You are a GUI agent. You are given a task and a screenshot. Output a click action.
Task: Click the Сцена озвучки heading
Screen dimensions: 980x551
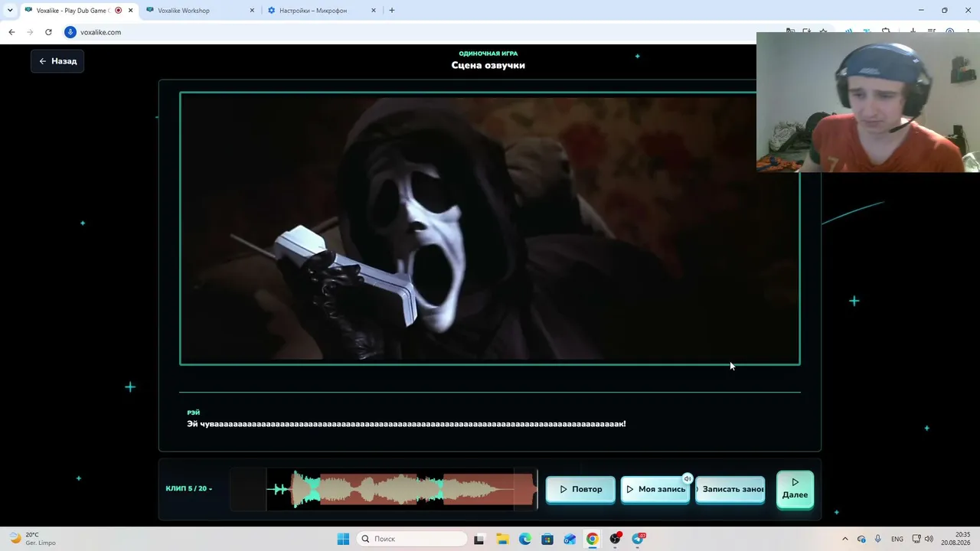[x=488, y=65]
